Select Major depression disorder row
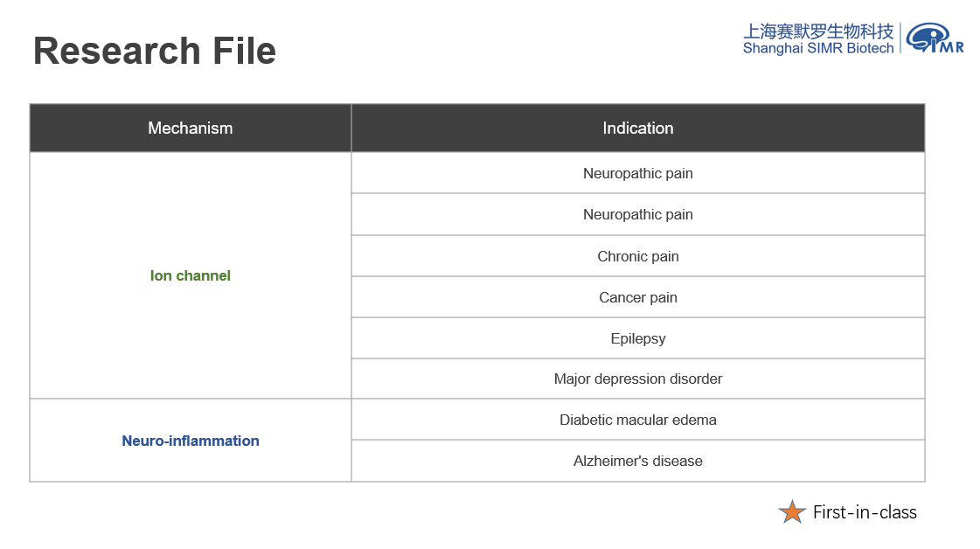The height and width of the screenshot is (549, 980). click(x=638, y=379)
